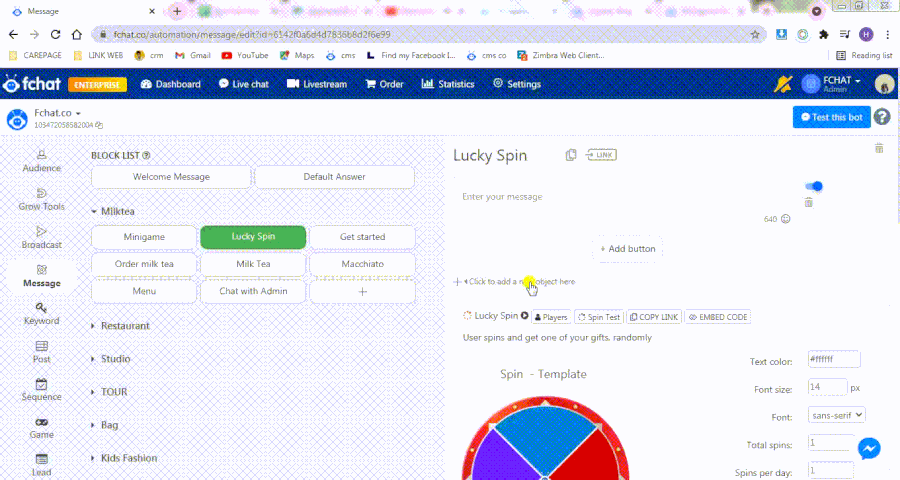Click the LINK button near block title
The width and height of the screenshot is (900, 480).
tap(601, 155)
